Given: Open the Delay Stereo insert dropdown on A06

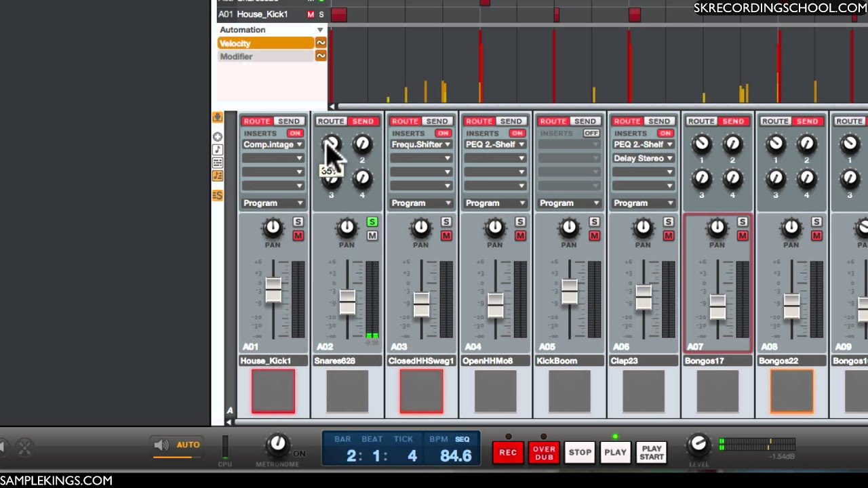Looking at the screenshot, I should click(x=643, y=159).
